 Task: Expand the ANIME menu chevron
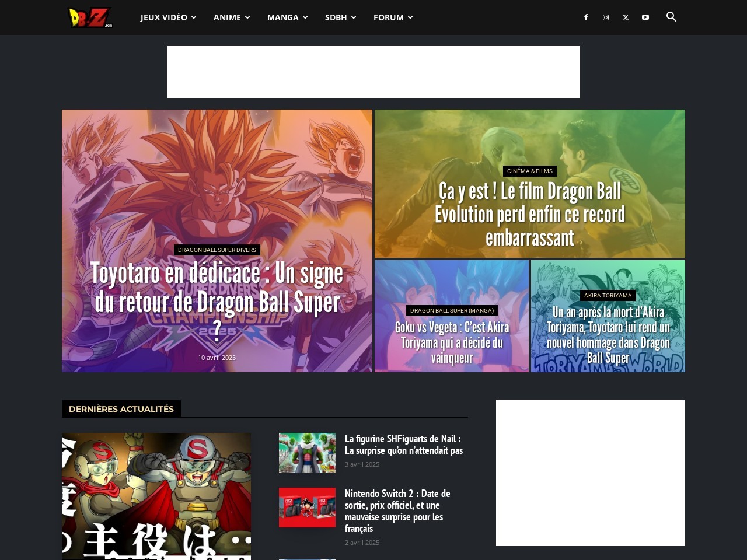[247, 17]
